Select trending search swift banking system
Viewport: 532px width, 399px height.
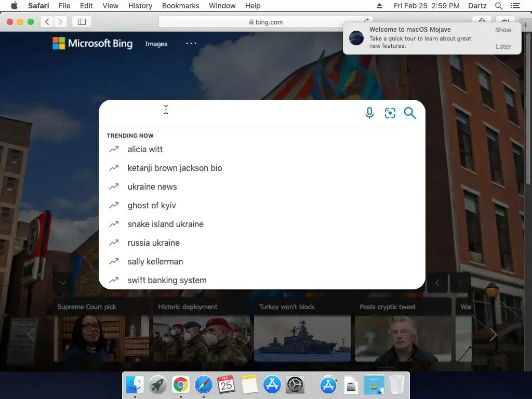click(262, 280)
